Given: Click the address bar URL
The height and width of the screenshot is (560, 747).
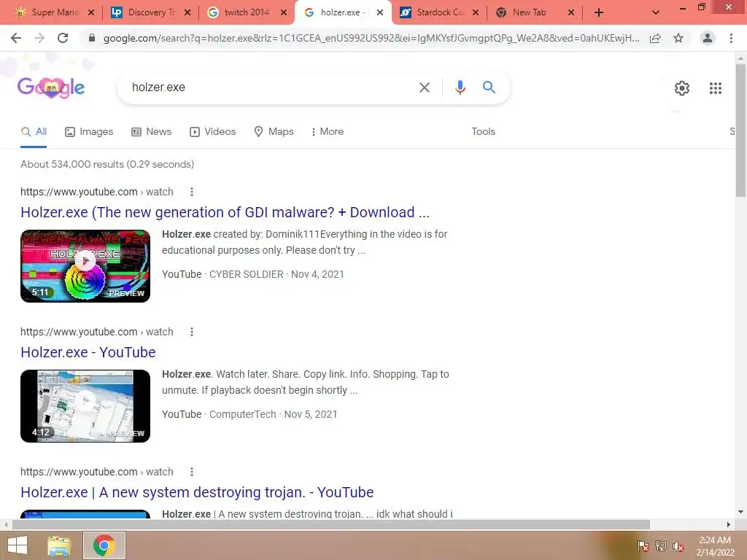Looking at the screenshot, I should pos(371,38).
